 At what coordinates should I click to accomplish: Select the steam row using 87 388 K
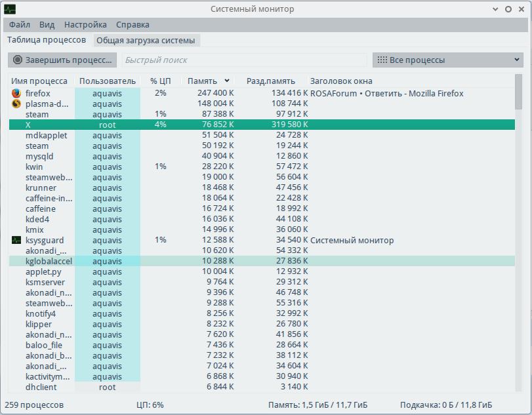[x=262, y=114]
